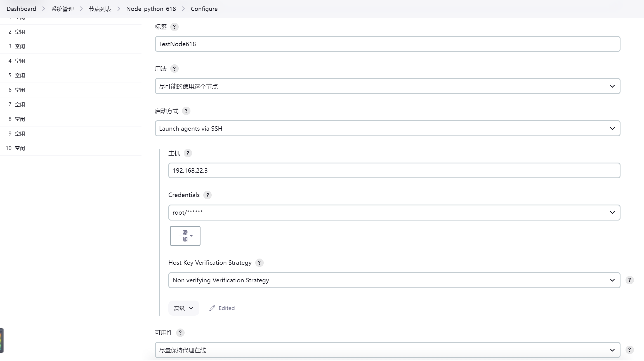Click the help icon next to 标签
The height and width of the screenshot is (361, 644).
pyautogui.click(x=174, y=27)
